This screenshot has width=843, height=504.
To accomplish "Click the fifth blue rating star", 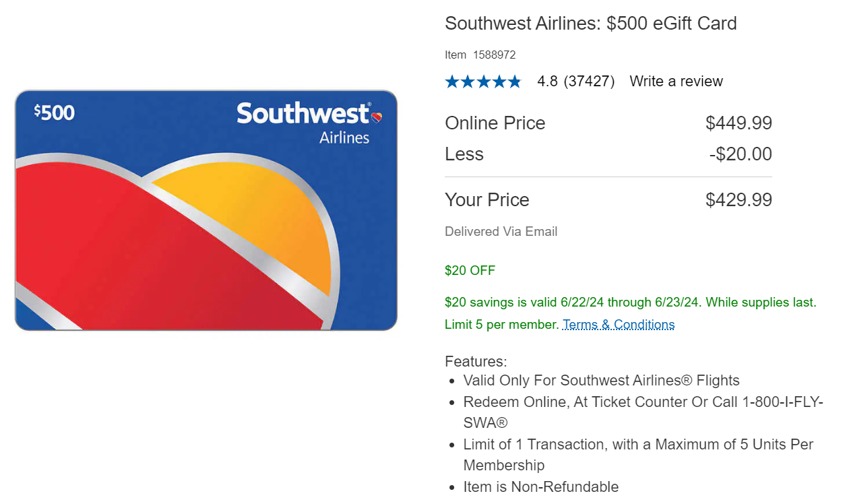I will pyautogui.click(x=514, y=82).
